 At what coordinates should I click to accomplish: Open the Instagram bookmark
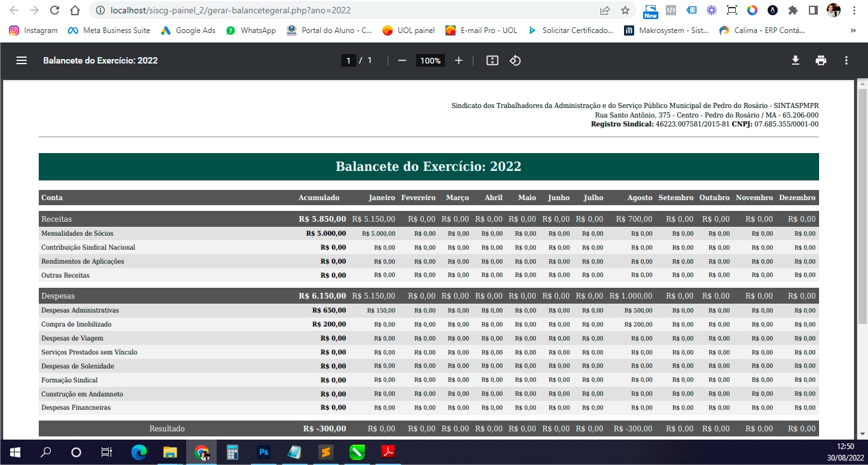pos(33,30)
